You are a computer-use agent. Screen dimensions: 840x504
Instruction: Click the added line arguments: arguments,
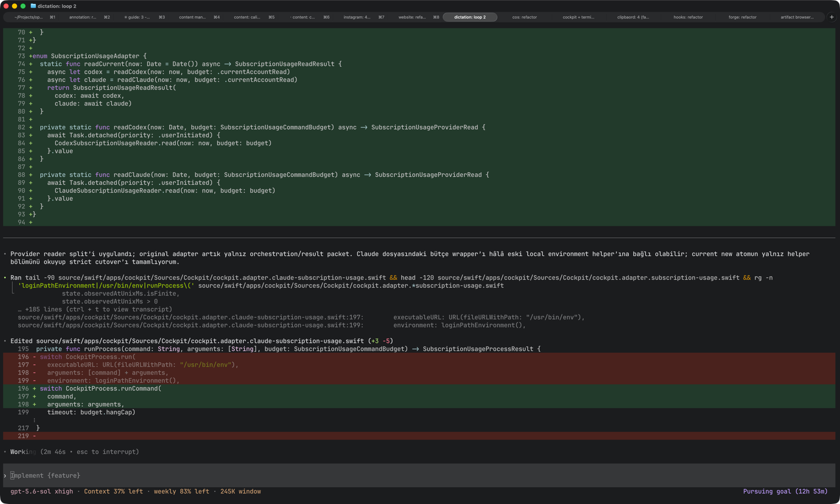pos(86,405)
